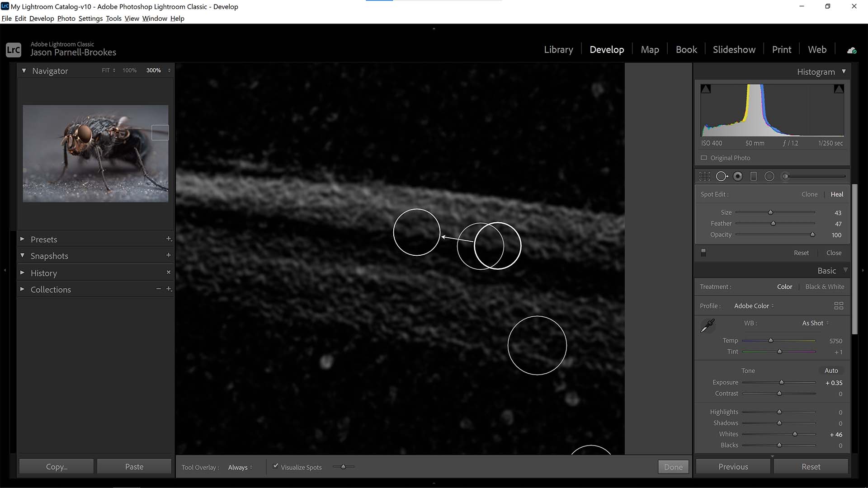Viewport: 868px width, 488px height.
Task: Toggle the spot edit panel on/off switch
Action: point(703,253)
